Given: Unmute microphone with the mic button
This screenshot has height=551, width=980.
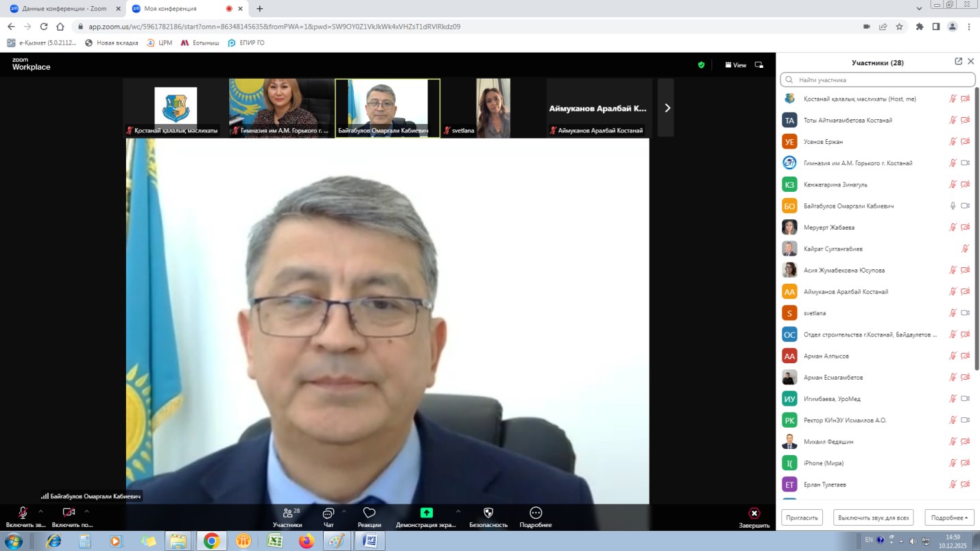Looking at the screenshot, I should pyautogui.click(x=23, y=513).
